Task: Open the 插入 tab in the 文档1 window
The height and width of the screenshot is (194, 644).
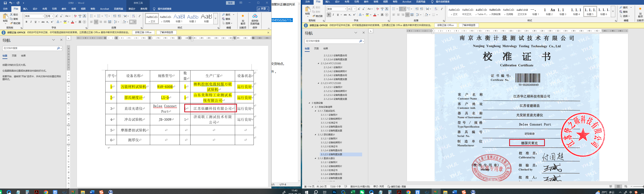Action: pyautogui.click(x=25, y=9)
